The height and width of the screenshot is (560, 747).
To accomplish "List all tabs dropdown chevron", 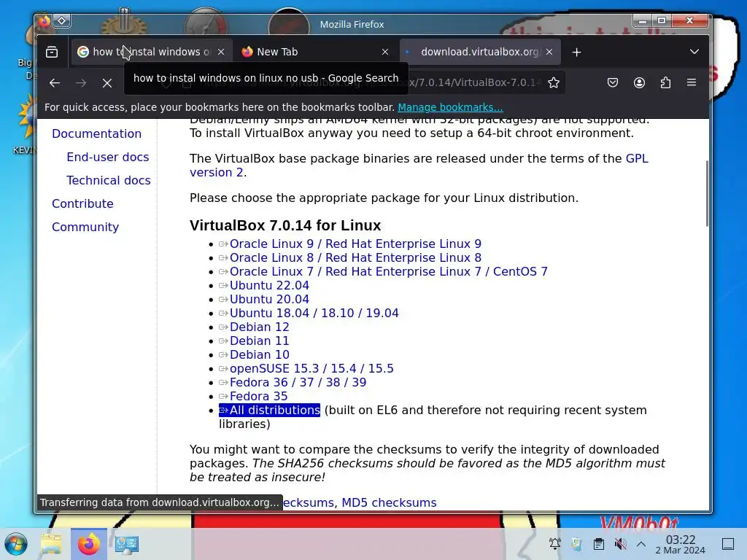I will 694,52.
